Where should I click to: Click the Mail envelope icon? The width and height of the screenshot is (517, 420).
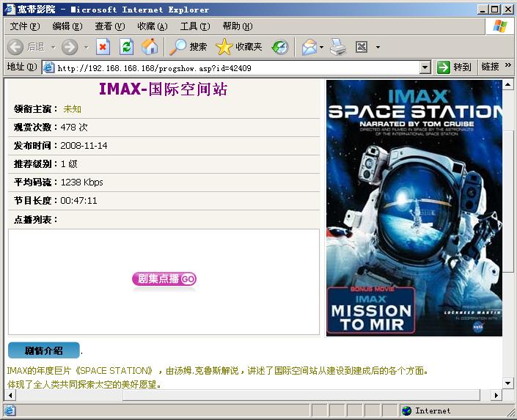309,47
